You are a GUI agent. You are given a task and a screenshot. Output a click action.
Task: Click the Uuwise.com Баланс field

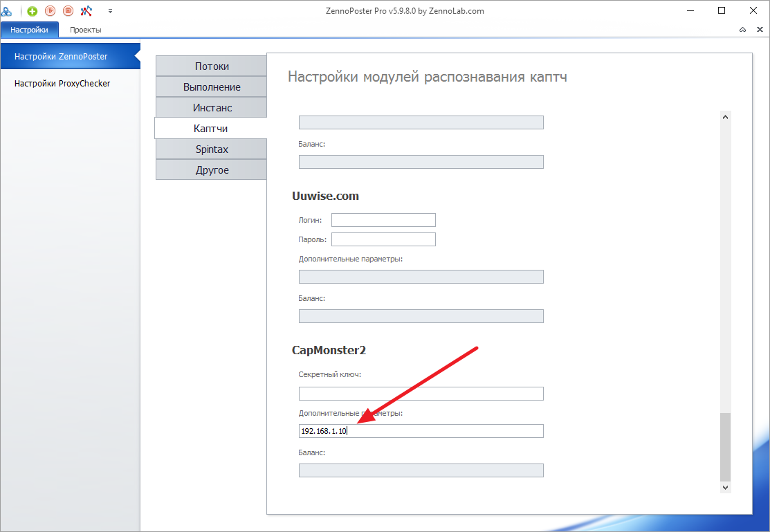coord(421,316)
